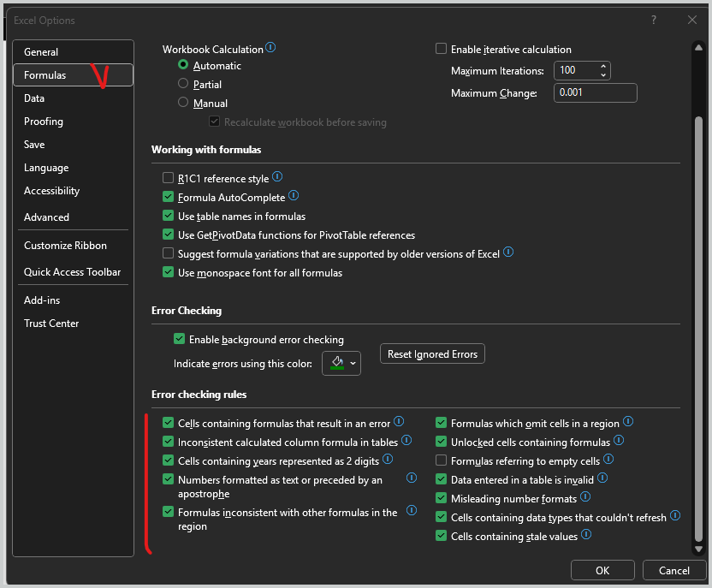Open Add-ins category
Screen dimensions: 712x588
tap(73, 300)
